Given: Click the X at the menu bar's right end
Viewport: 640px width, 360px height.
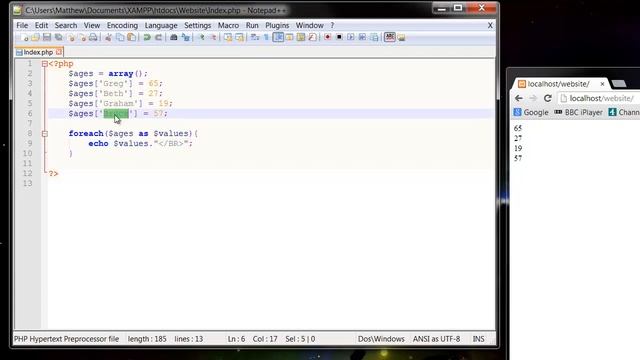Looking at the screenshot, I should 490,25.
